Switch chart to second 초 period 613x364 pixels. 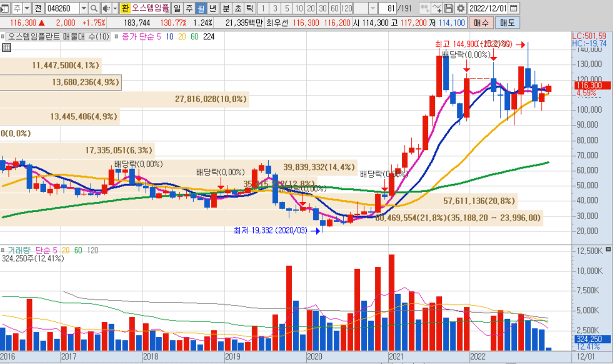point(238,8)
